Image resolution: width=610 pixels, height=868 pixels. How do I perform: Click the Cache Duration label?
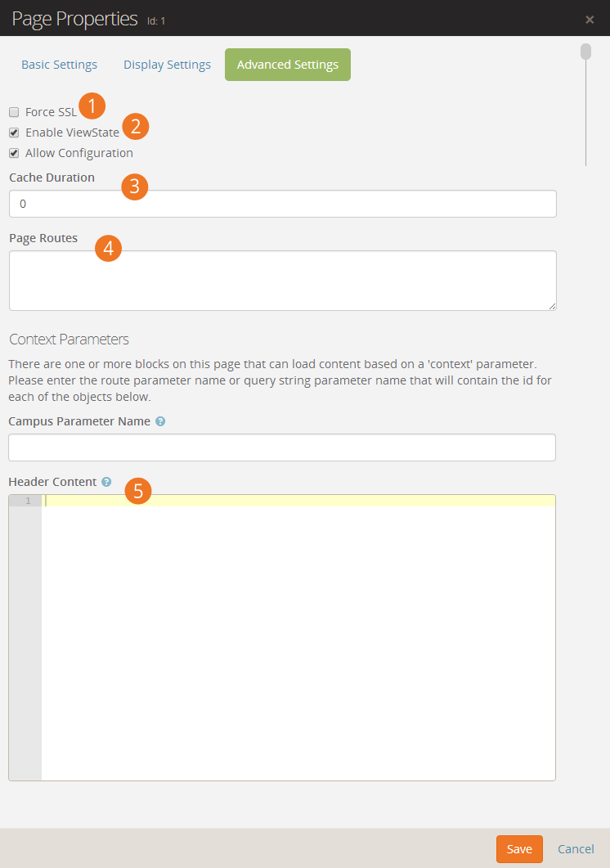[52, 178]
